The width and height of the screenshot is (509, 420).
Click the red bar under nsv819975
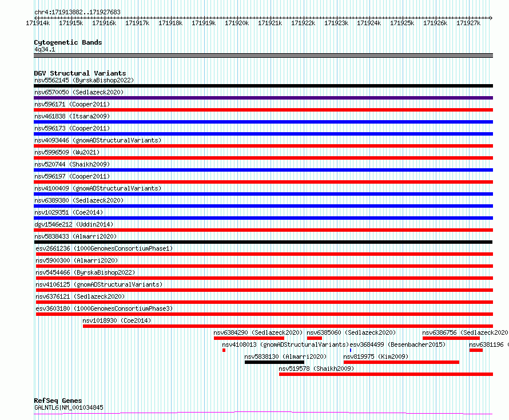[x=401, y=362]
